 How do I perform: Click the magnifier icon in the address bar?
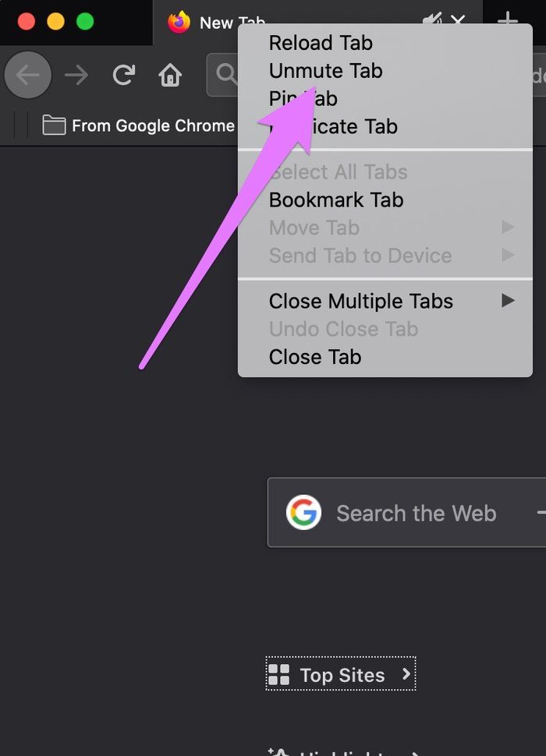pos(225,75)
